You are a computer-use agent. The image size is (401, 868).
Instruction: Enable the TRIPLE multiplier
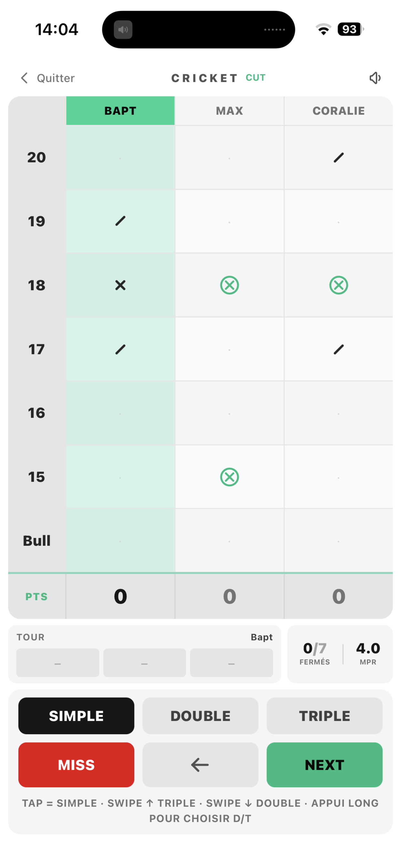point(324,716)
